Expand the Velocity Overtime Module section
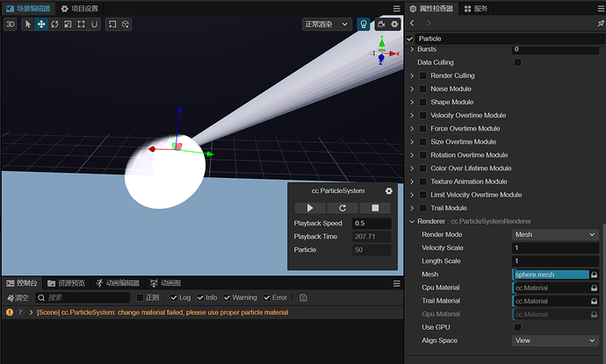Image resolution: width=606 pixels, height=364 pixels. [x=412, y=116]
